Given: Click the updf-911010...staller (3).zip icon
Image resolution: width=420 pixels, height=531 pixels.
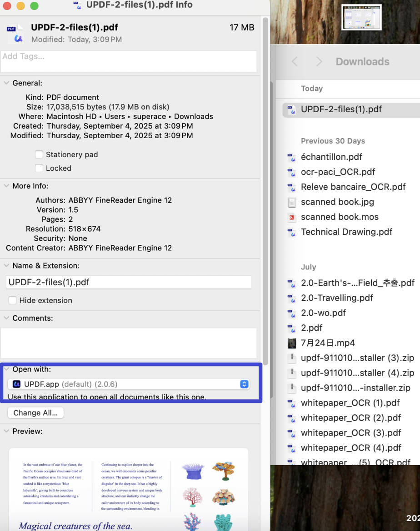Looking at the screenshot, I should coord(291,358).
